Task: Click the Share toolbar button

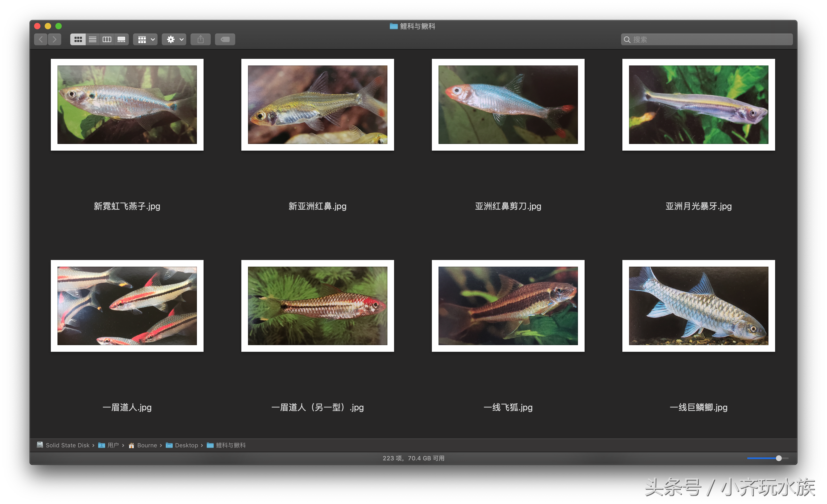Action: 201,40
